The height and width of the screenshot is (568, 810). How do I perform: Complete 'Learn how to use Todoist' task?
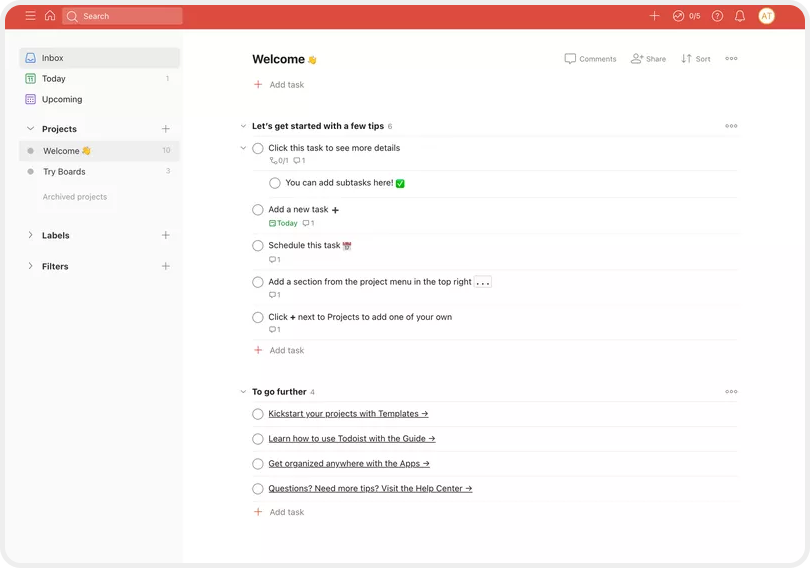click(258, 439)
